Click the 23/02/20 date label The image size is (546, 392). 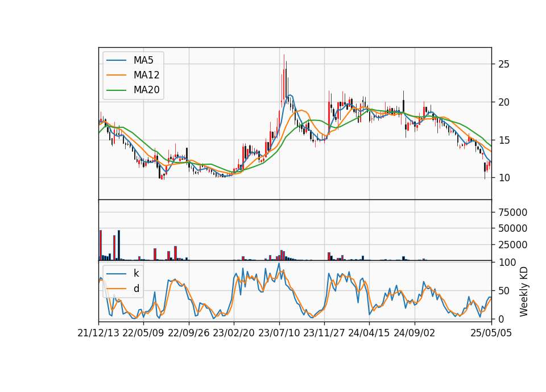coord(234,333)
